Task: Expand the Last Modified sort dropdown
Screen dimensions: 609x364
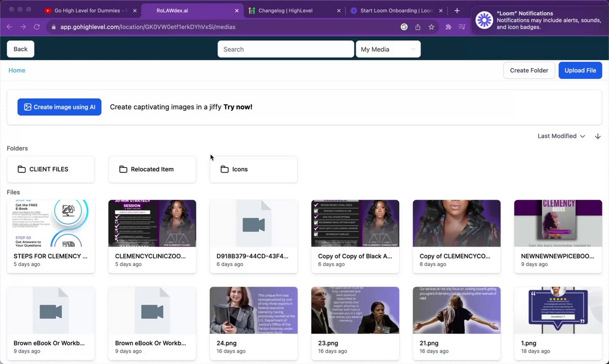Action: coord(561,136)
